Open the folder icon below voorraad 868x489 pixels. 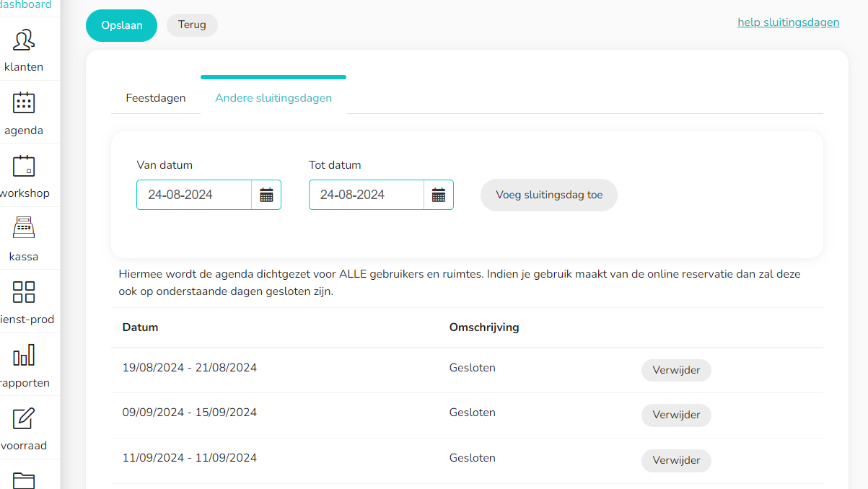(24, 480)
